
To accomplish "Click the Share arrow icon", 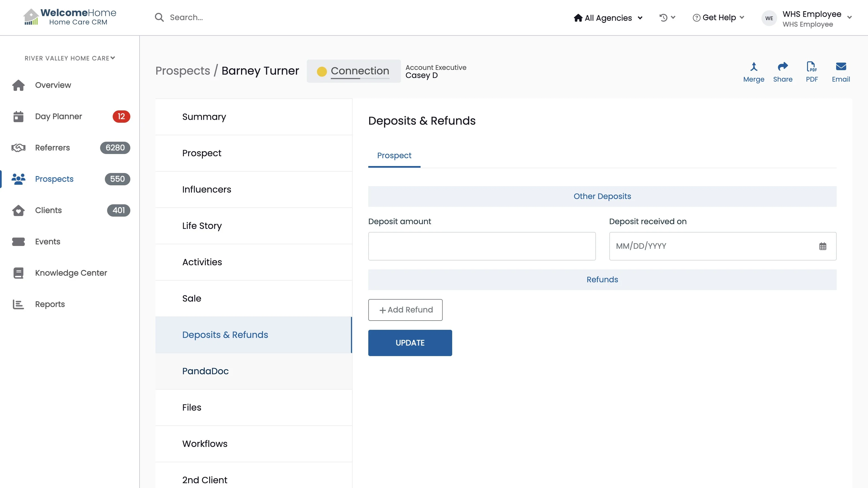I will [782, 67].
